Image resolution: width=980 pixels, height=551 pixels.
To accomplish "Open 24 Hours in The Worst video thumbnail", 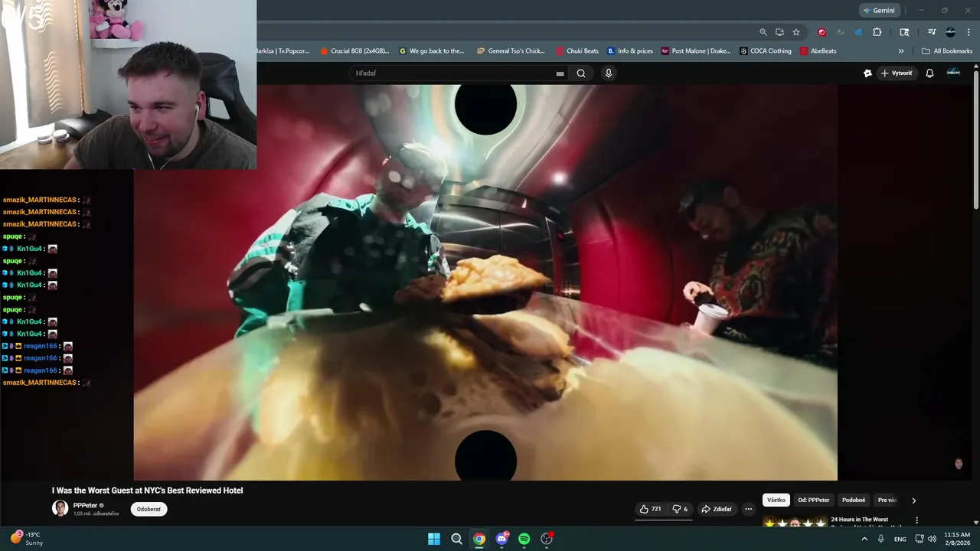I will pos(795,522).
